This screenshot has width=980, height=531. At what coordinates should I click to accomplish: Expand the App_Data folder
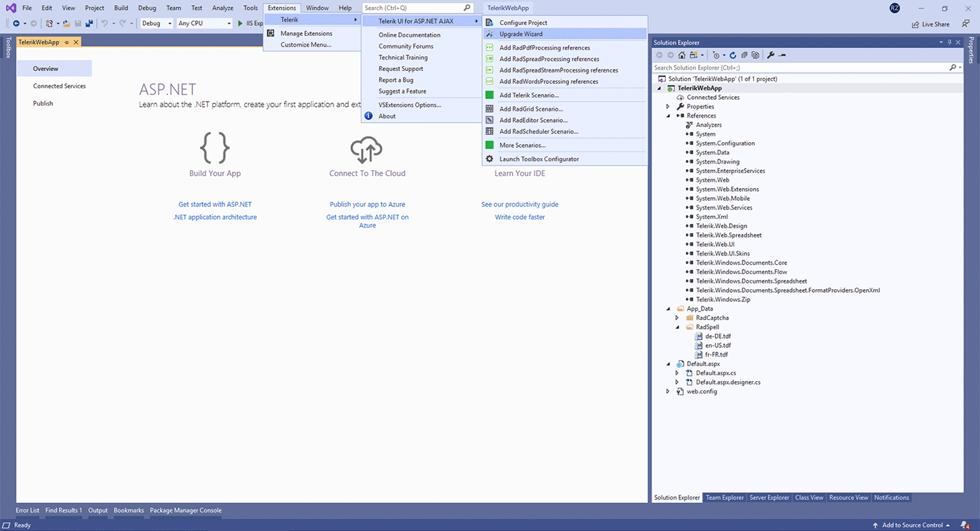(x=668, y=308)
